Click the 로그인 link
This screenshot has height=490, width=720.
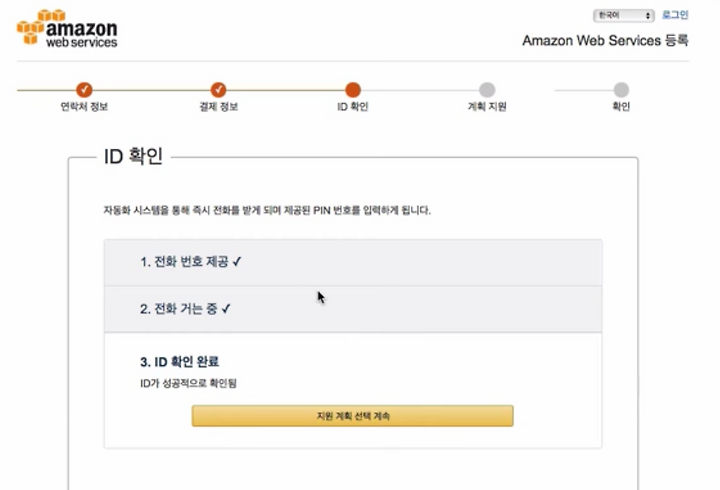coord(675,15)
